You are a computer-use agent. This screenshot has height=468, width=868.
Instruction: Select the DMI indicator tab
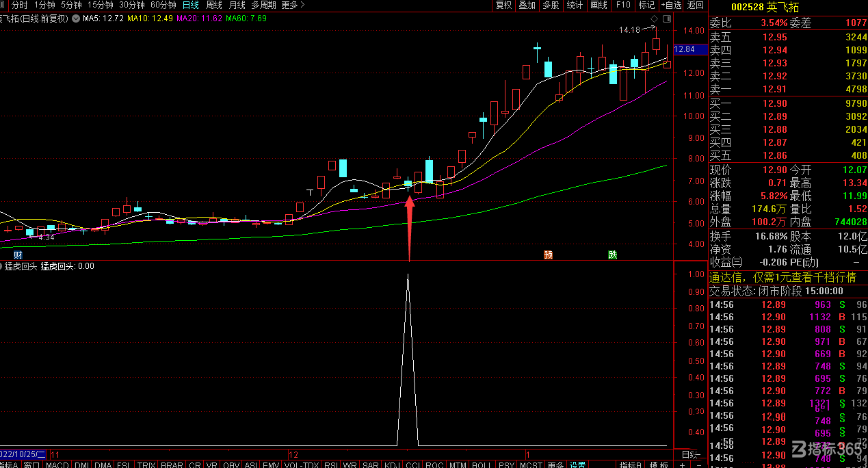[x=82, y=465]
